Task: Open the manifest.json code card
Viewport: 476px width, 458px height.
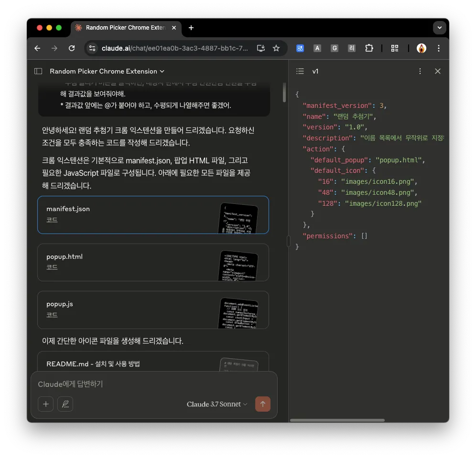Action: click(x=153, y=215)
